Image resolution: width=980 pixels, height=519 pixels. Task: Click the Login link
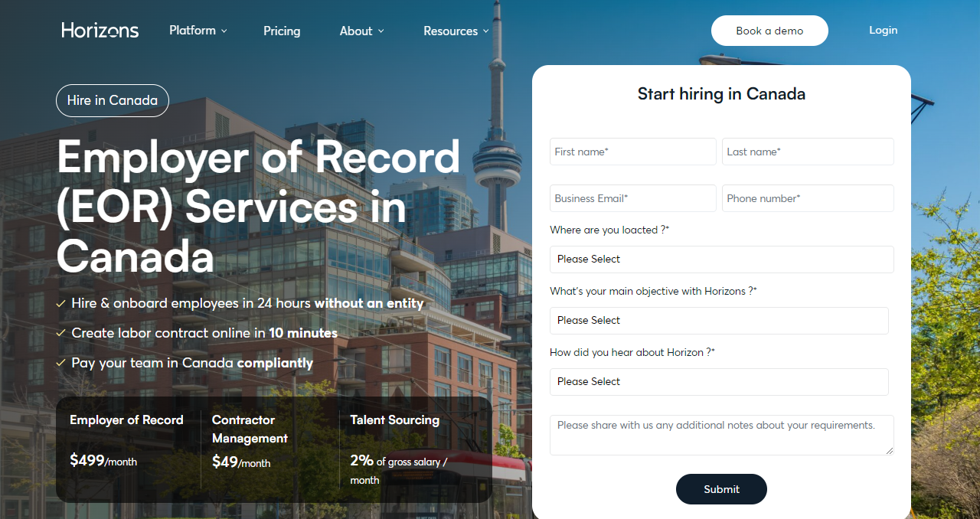883,30
